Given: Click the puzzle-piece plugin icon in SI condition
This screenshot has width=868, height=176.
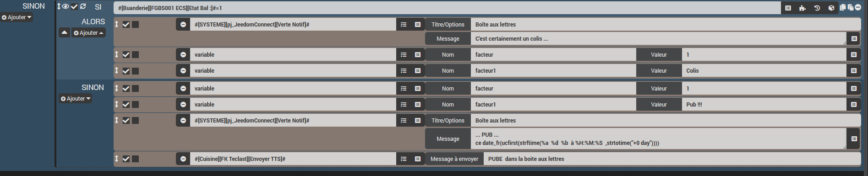Looking at the screenshot, I should tap(802, 8).
